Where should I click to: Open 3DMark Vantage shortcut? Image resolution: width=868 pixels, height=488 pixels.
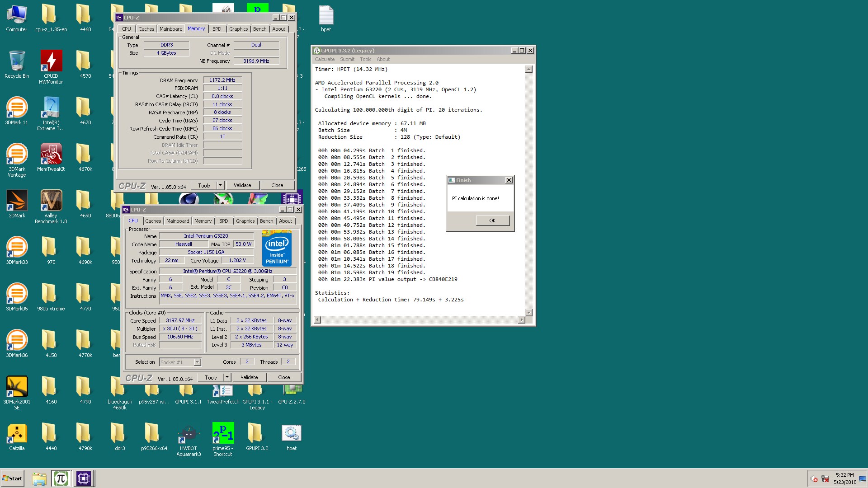(17, 160)
